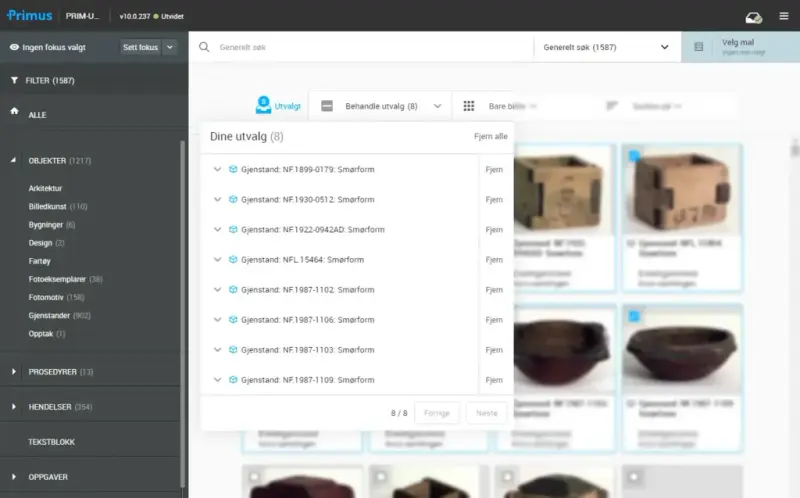The image size is (800, 498).
Task: Toggle the select-all checkbox beside Behandle utvalg
Action: (327, 105)
